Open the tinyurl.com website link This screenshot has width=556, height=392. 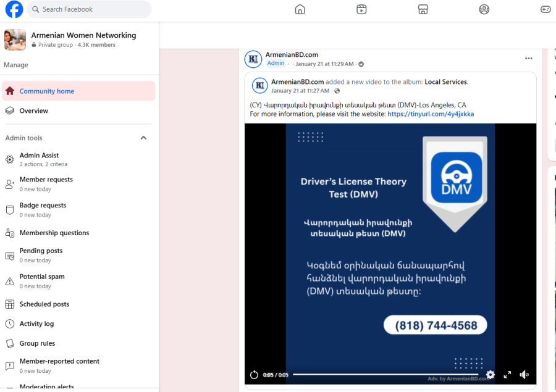pos(431,114)
